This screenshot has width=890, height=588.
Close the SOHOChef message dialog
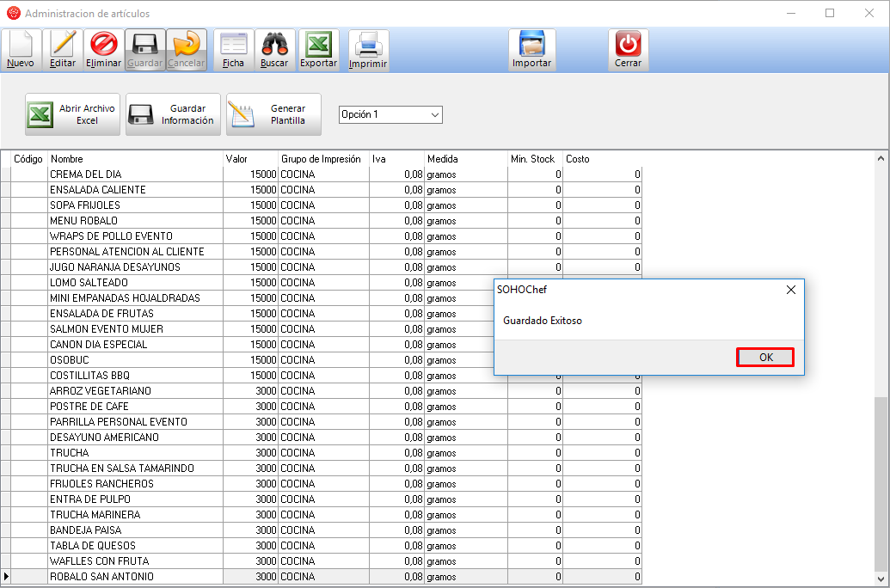[x=790, y=290]
